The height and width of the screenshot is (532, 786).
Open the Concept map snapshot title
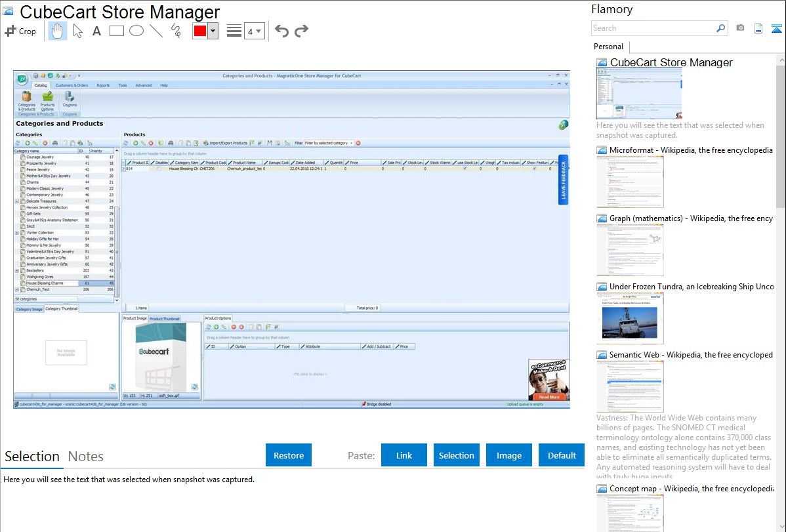[x=691, y=489]
